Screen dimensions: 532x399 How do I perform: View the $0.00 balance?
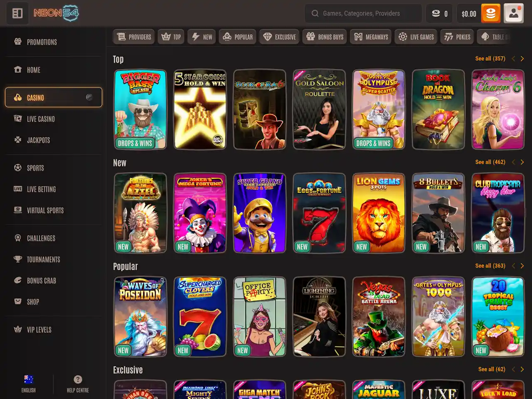point(469,14)
